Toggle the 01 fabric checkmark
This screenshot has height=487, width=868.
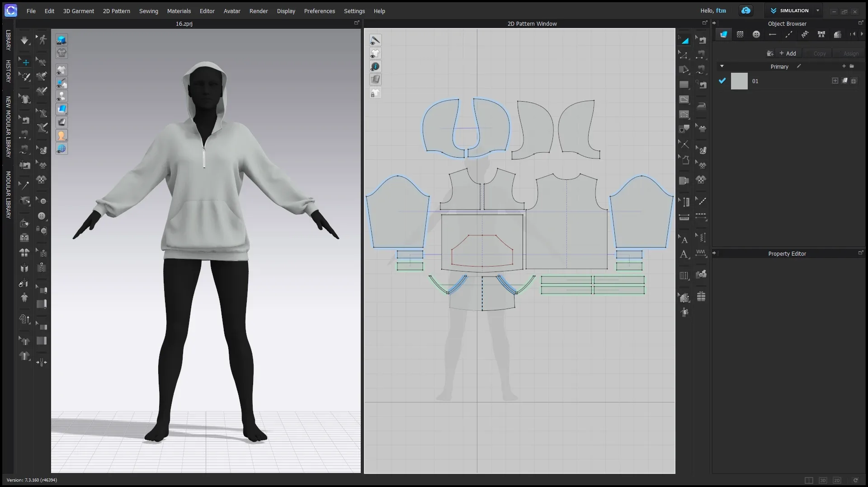(722, 81)
